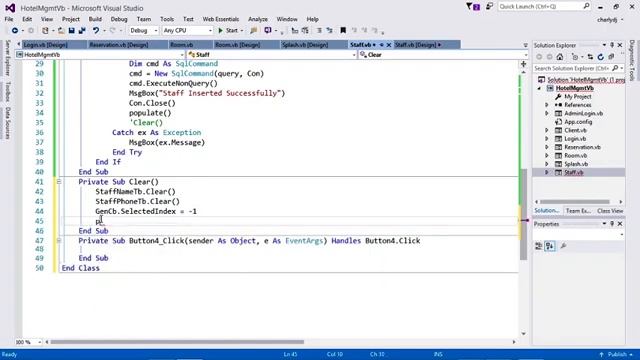Screen dimensions: 640x360
Task: Click the Find in Files toolbar icon
Action: click(253, 31)
